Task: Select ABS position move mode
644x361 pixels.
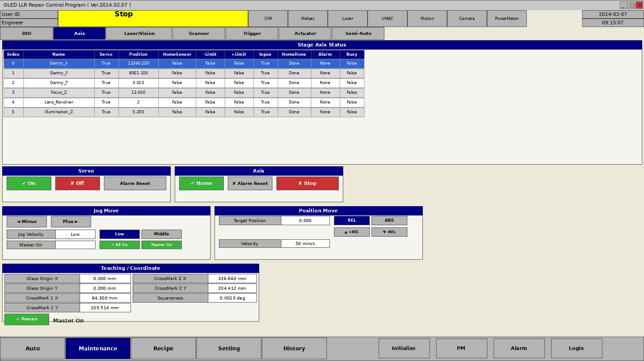Action: tap(389, 220)
